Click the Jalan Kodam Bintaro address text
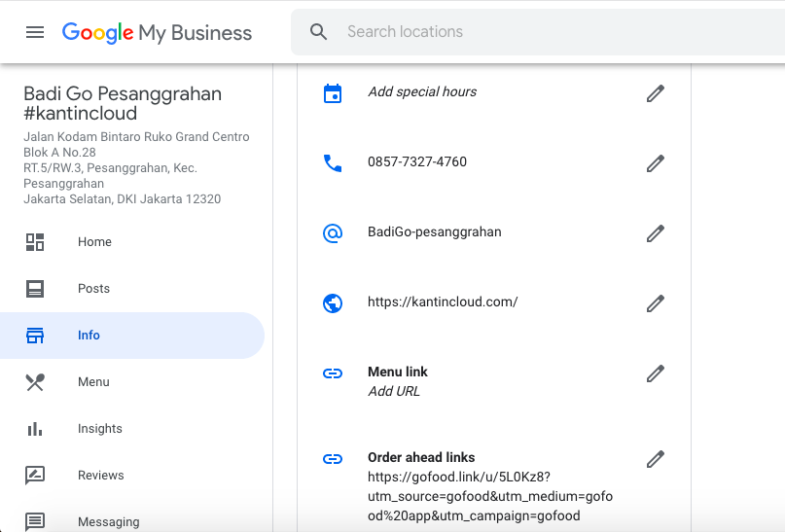The height and width of the screenshot is (532, 785). pos(136,167)
